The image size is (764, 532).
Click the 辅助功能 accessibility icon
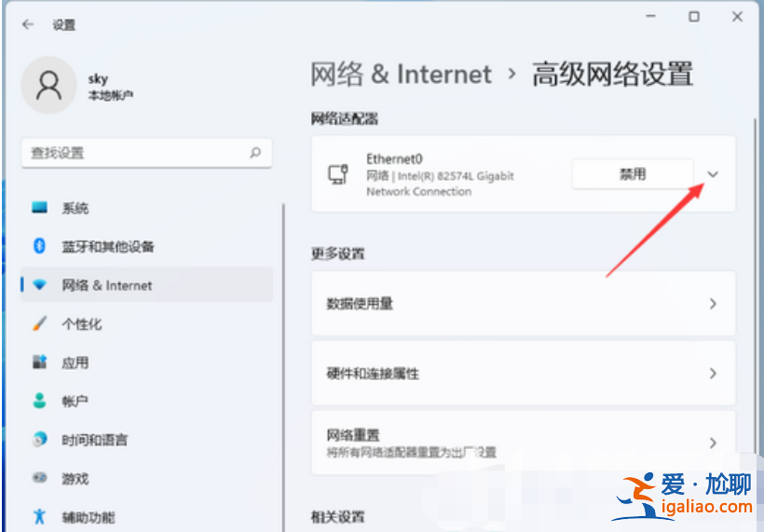coord(39,516)
